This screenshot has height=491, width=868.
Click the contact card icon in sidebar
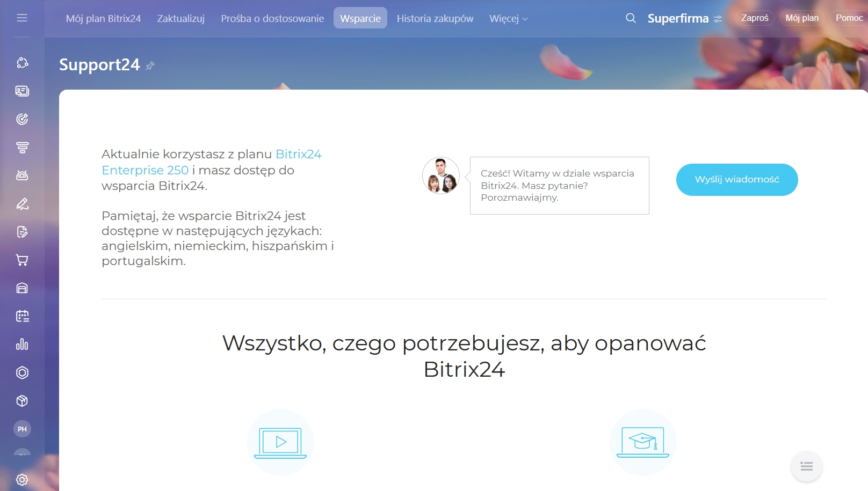point(22,91)
